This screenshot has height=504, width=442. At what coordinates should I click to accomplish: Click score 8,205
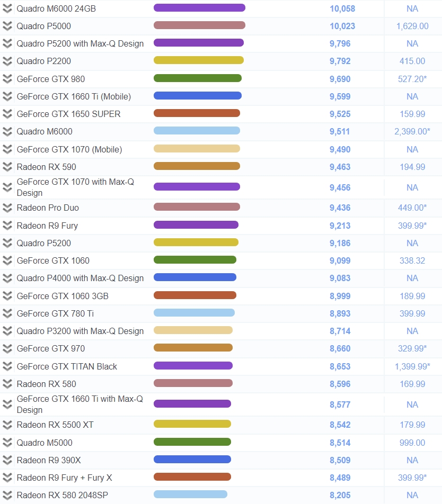pyautogui.click(x=340, y=496)
